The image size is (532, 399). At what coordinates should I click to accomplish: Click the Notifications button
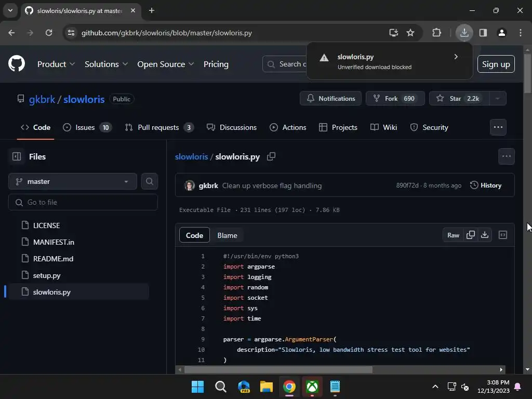[x=330, y=98]
